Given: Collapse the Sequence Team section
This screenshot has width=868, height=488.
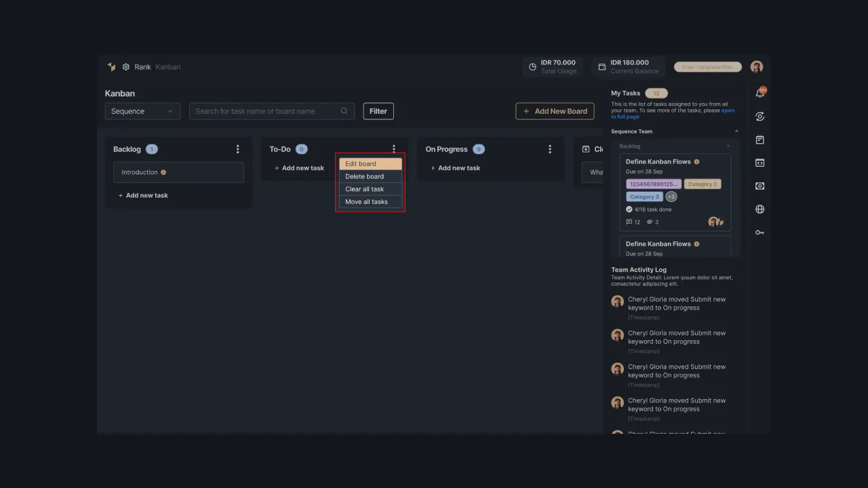Looking at the screenshot, I should [x=736, y=131].
